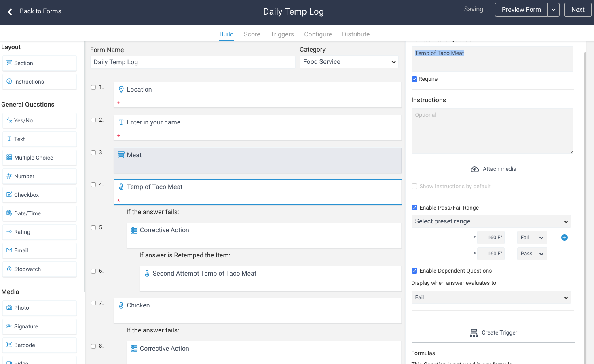Viewport: 594px width, 364px height.
Task: Click Attach media button
Action: point(493,169)
